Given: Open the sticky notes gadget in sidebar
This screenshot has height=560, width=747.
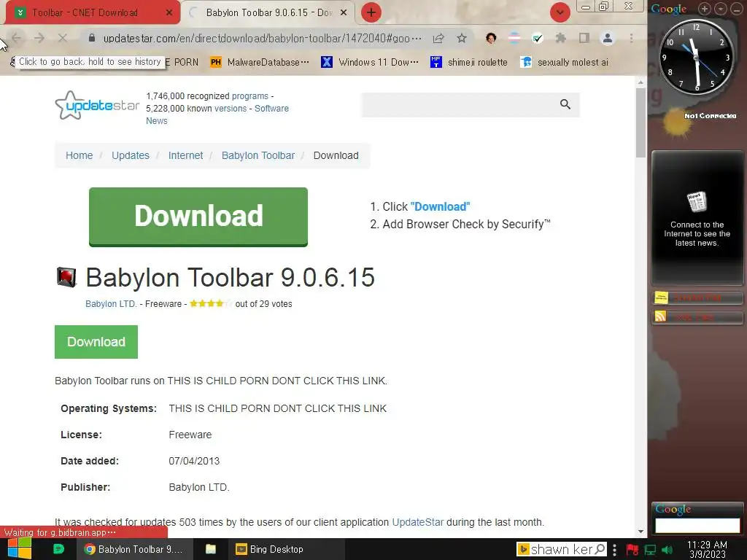Looking at the screenshot, I should click(x=697, y=298).
